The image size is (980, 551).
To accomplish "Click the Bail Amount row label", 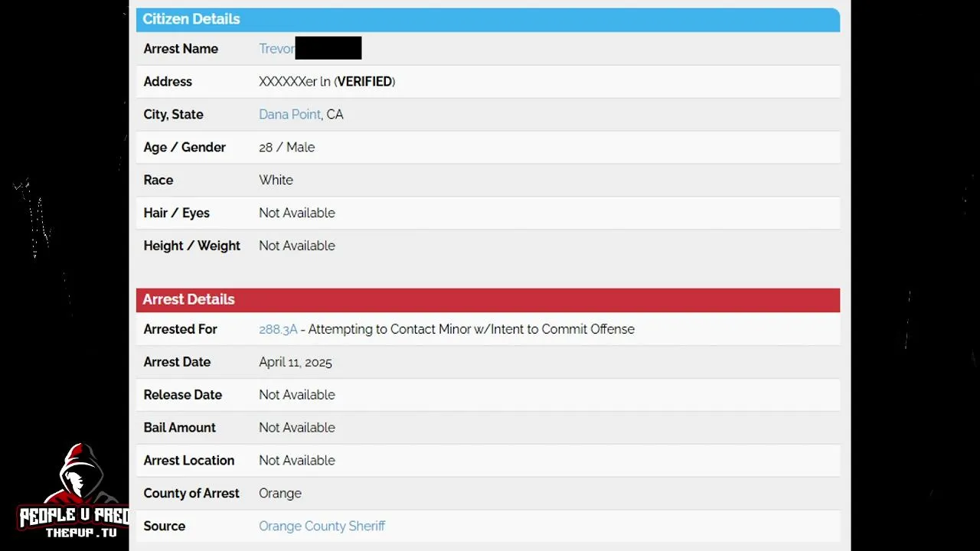I will (179, 428).
